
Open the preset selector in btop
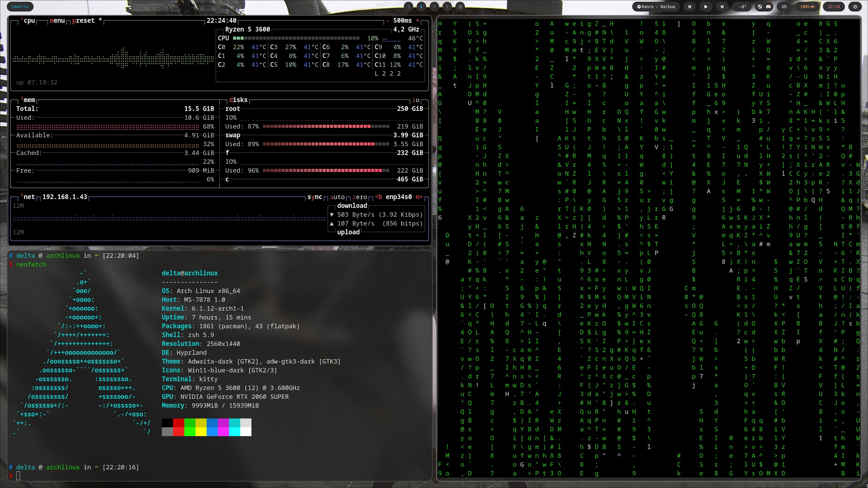pyautogui.click(x=83, y=21)
